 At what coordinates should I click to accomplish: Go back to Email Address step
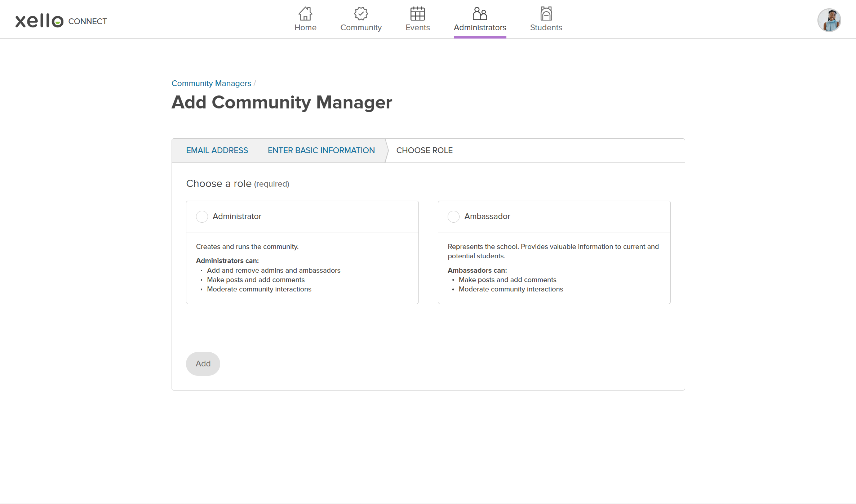(x=217, y=150)
